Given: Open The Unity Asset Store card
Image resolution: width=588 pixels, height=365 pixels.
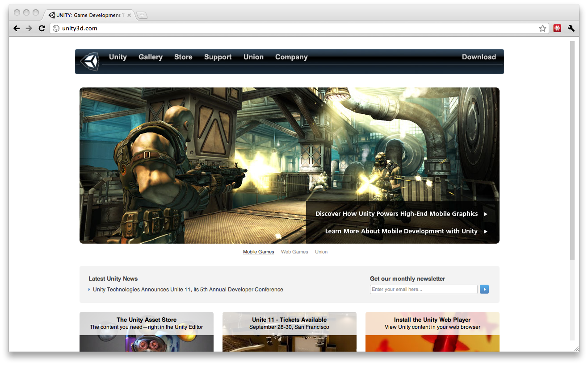Looking at the screenshot, I should [147, 332].
